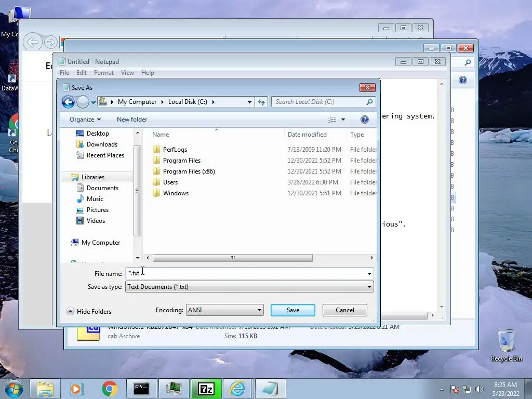
Task: Click the Save button
Action: point(293,310)
